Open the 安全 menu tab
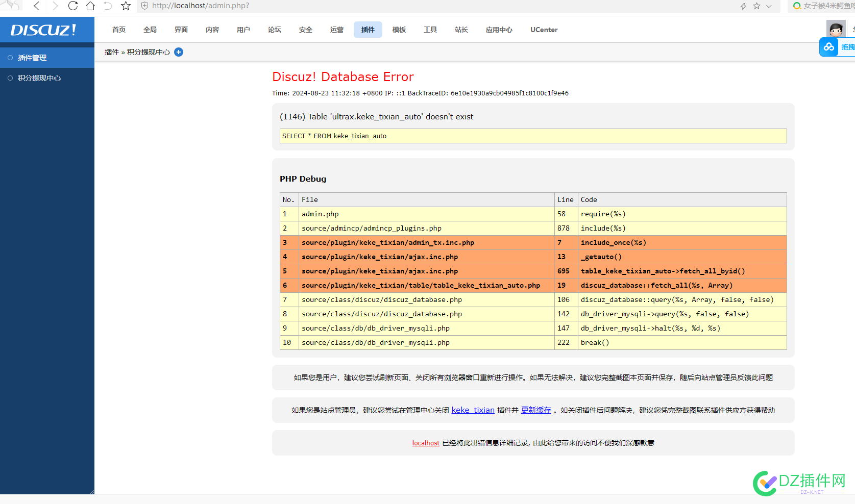 pyautogui.click(x=306, y=30)
